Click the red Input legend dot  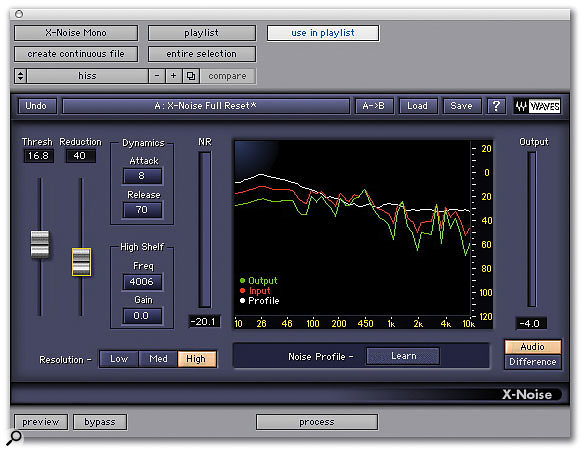(x=242, y=290)
